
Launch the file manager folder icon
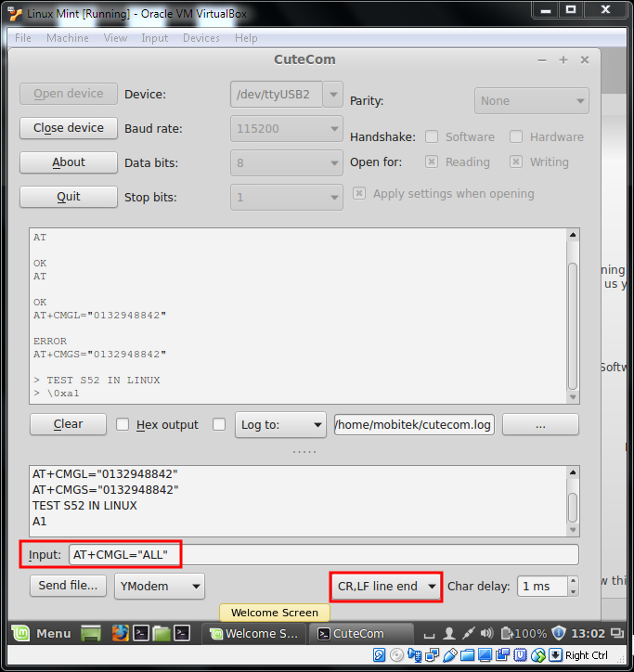pyautogui.click(x=162, y=634)
